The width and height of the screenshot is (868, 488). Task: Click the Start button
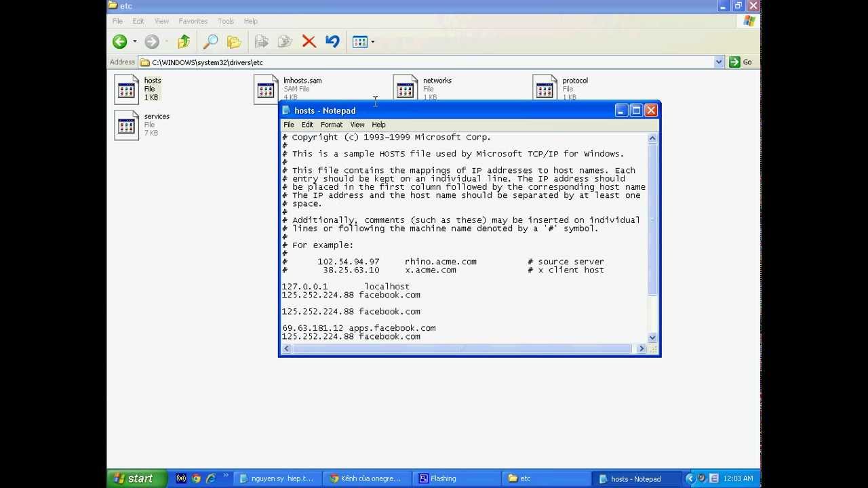click(x=137, y=479)
